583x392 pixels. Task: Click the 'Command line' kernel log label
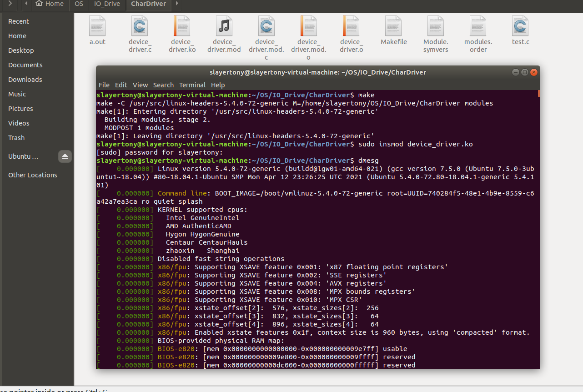pyautogui.click(x=182, y=193)
